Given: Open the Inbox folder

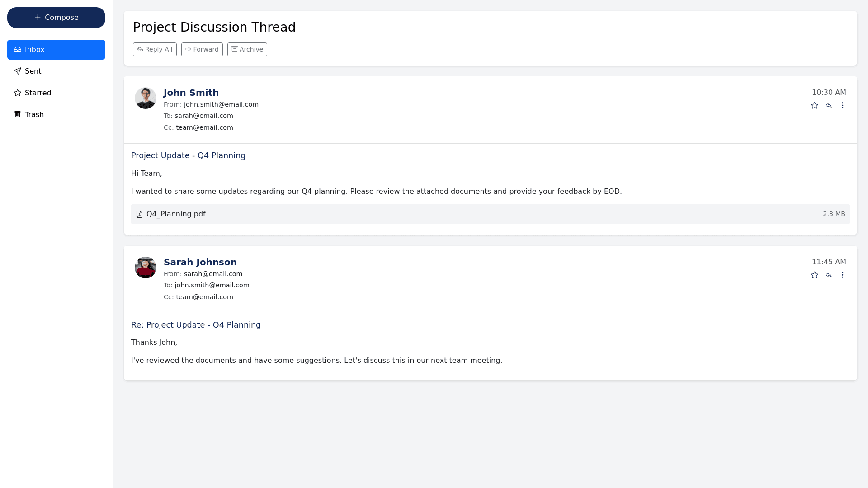Looking at the screenshot, I should [x=56, y=50].
